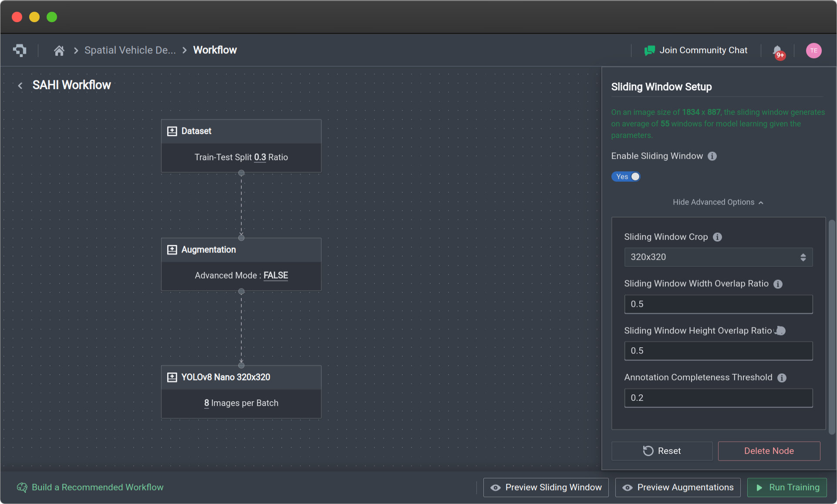The height and width of the screenshot is (504, 837).
Task: Click the chat icon on Join Community Chat
Action: pyautogui.click(x=649, y=50)
